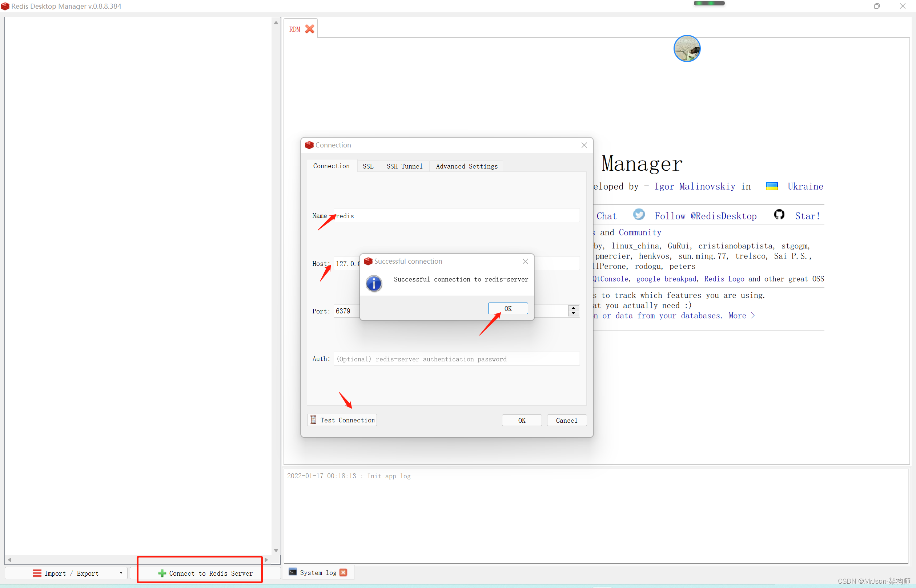The image size is (916, 588).
Task: Click OK in Successful connection popup
Action: 508,308
